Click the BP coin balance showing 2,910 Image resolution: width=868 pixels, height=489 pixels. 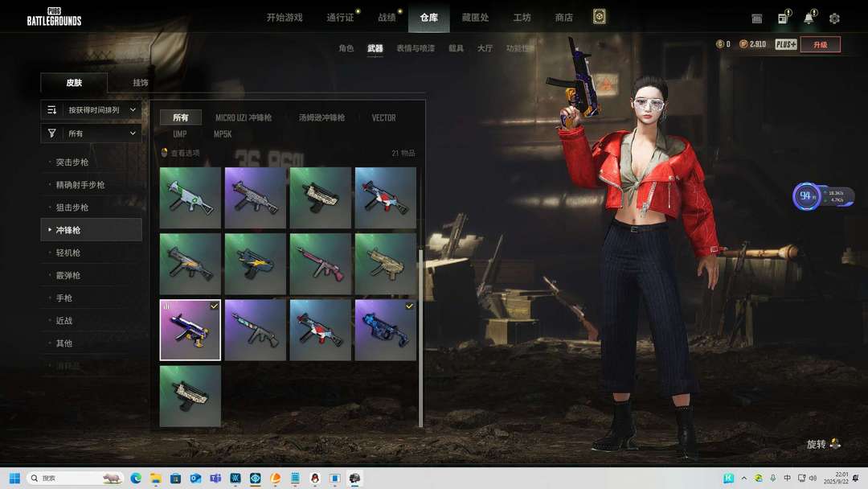[x=753, y=44]
